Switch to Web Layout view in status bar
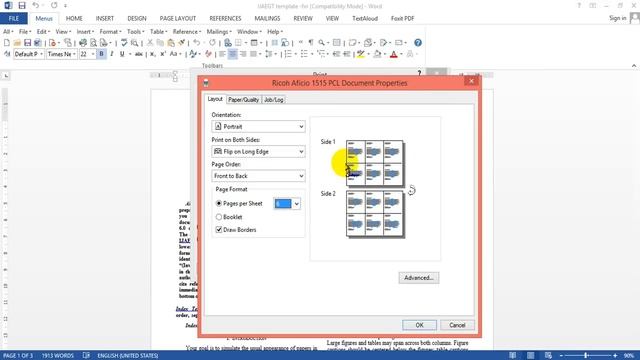The height and width of the screenshot is (360, 640). tap(548, 356)
